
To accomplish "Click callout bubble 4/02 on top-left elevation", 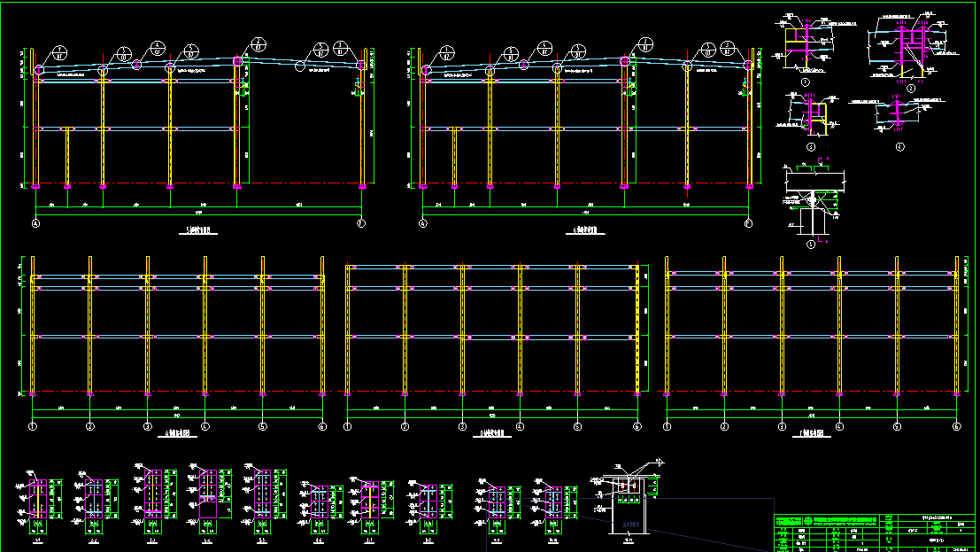I will [x=157, y=48].
